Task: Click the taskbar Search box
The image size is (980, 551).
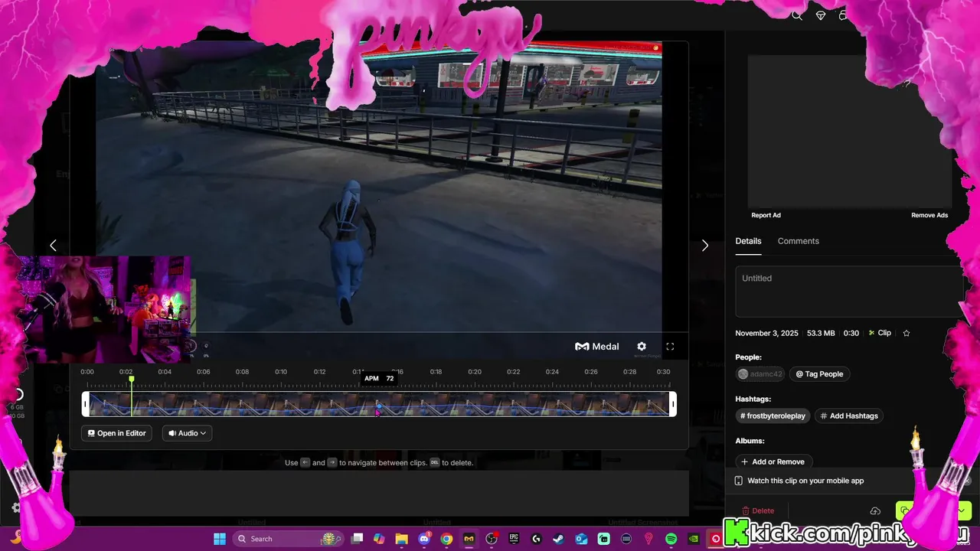Action: coord(287,539)
